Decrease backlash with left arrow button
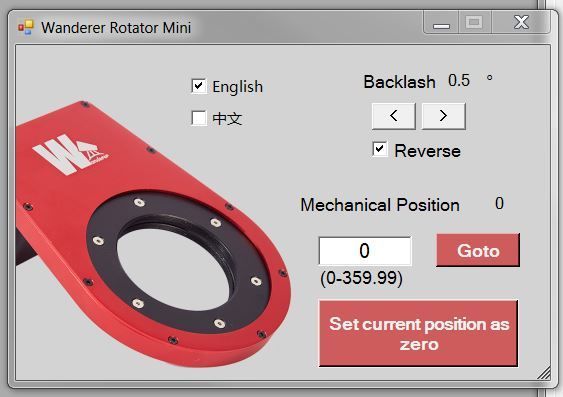 click(394, 116)
